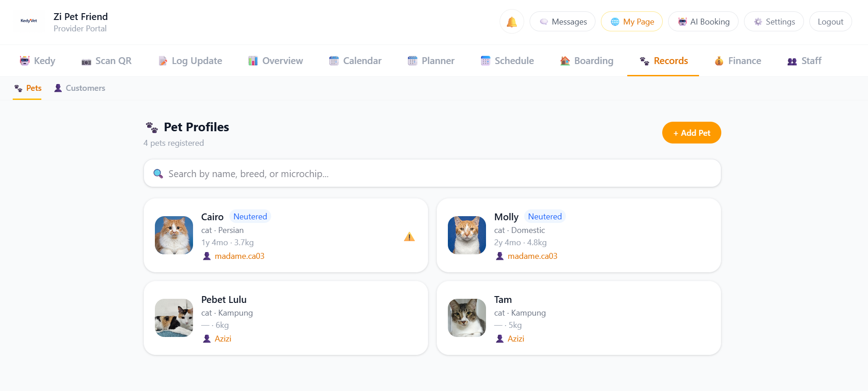Screen dimensions: 868x391
Task: Open the Overview tab
Action: pos(275,61)
